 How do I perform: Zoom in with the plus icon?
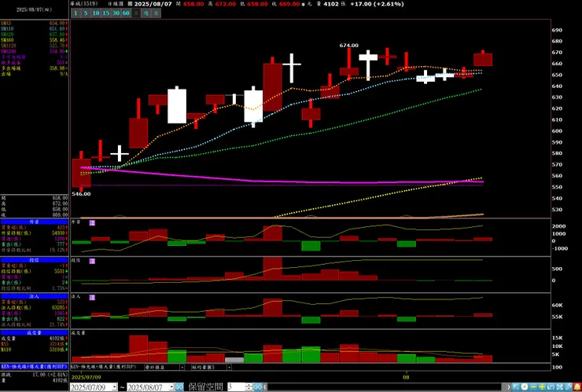coord(542,387)
